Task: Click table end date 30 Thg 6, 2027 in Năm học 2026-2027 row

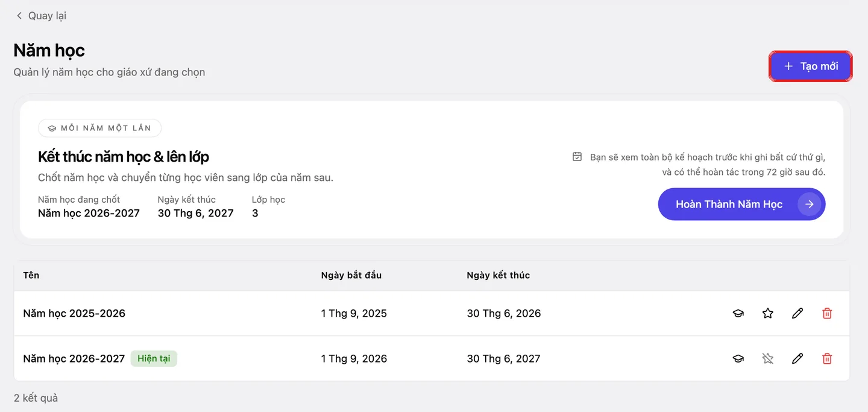Action: point(503,358)
